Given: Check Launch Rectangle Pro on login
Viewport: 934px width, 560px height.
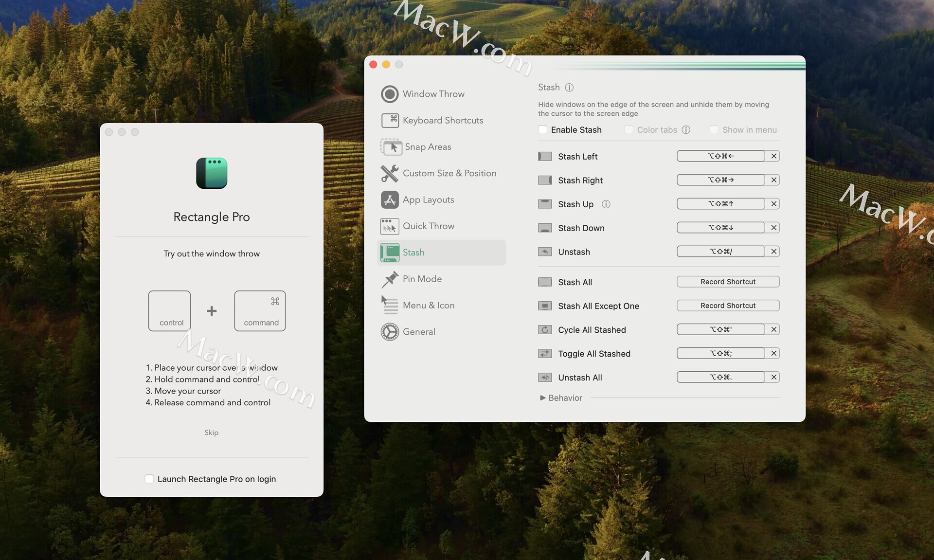Looking at the screenshot, I should click(x=149, y=479).
